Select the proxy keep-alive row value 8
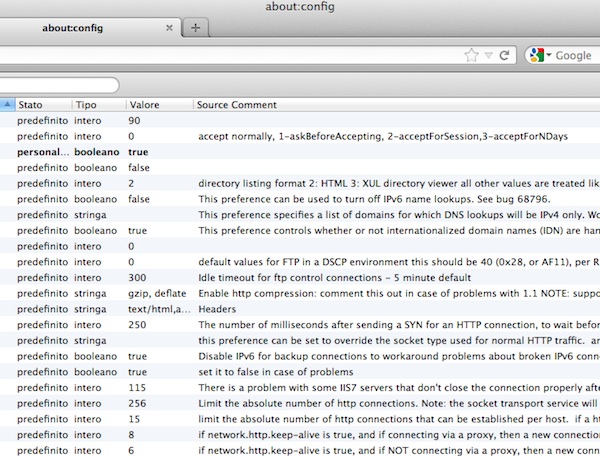Image resolution: width=600 pixels, height=457 pixels. coord(300,434)
